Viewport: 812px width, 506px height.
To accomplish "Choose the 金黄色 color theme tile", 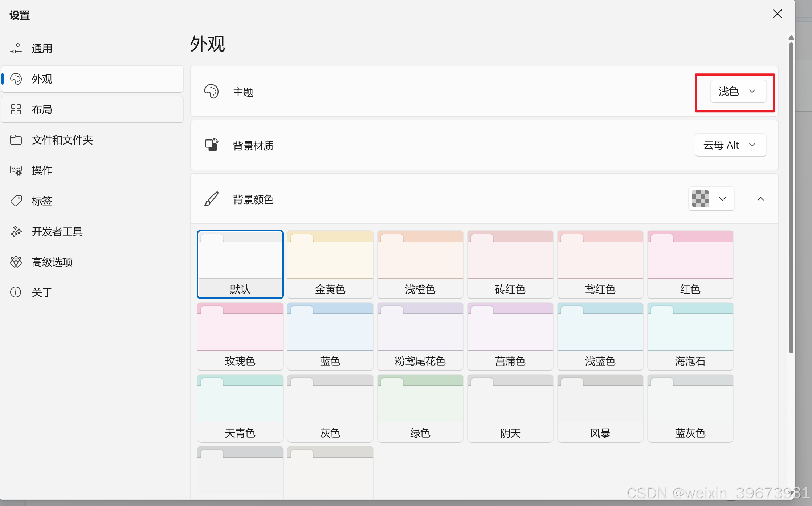I will [x=330, y=264].
